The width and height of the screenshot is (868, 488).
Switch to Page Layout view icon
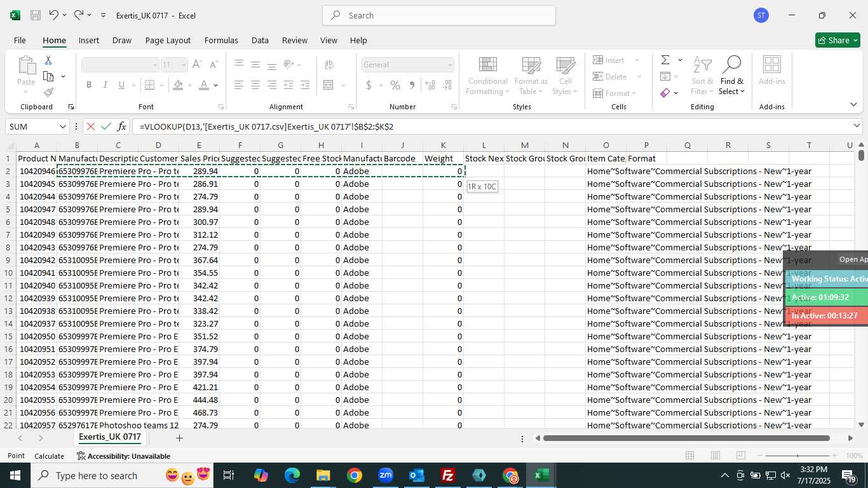715,456
